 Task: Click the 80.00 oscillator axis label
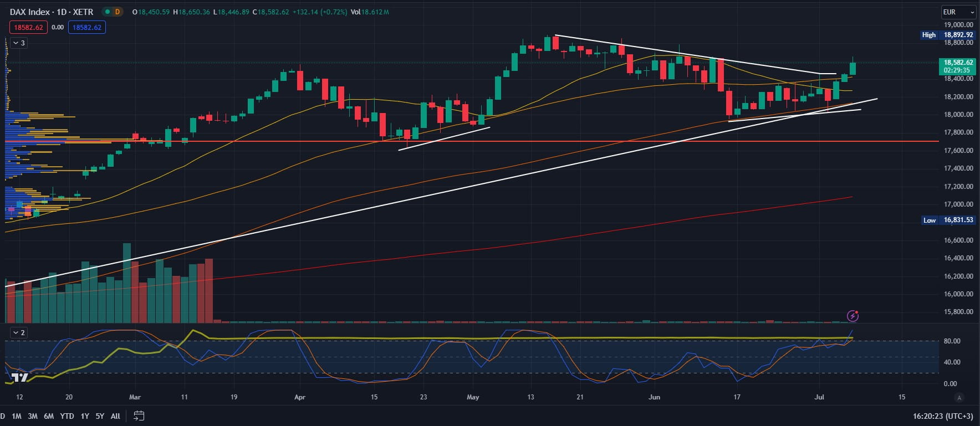click(952, 341)
